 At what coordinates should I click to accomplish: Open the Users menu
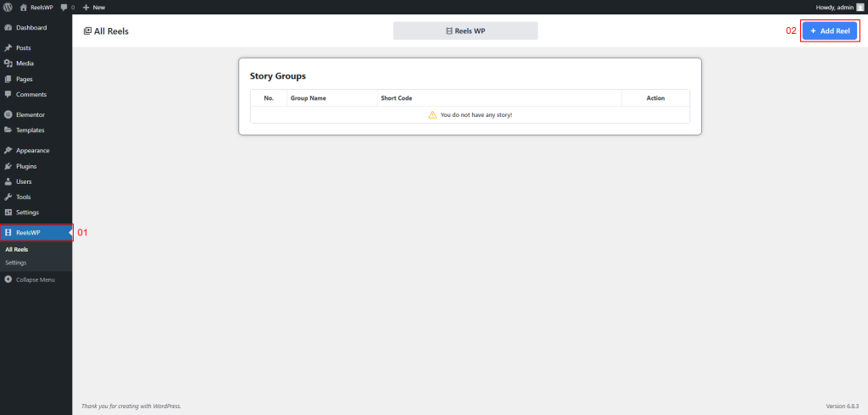click(x=24, y=181)
